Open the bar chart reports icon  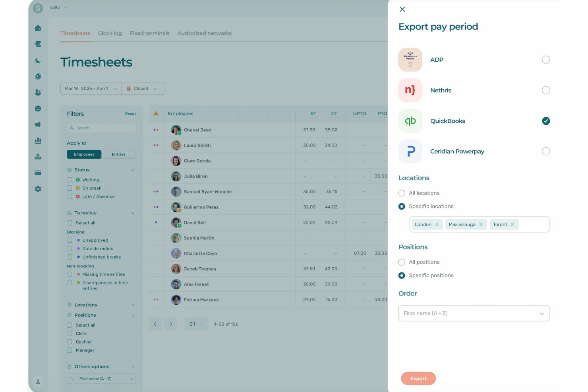coord(38,141)
